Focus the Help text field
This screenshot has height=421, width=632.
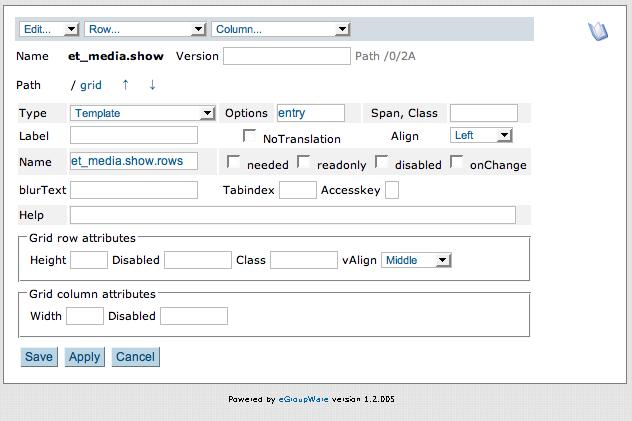coord(293,215)
